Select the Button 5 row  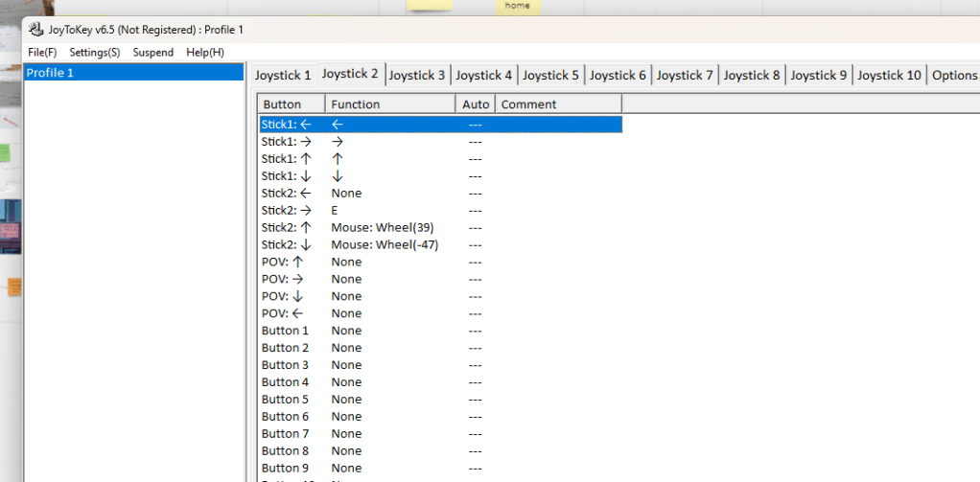[x=441, y=399]
